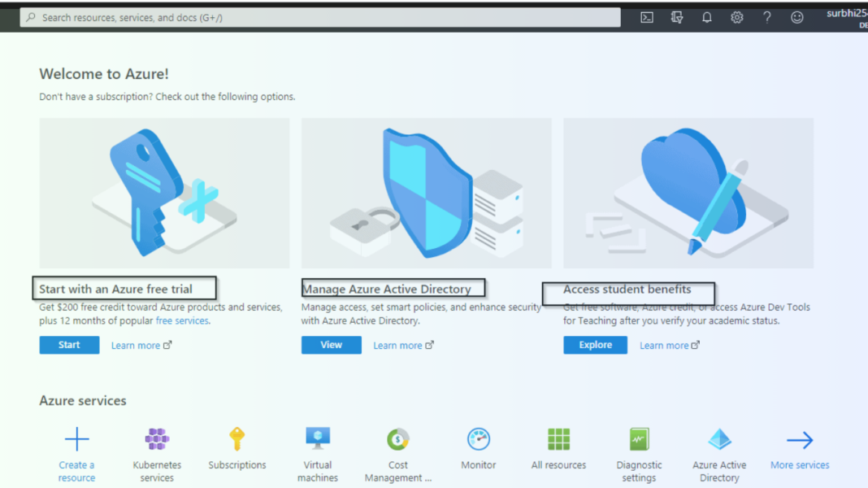Click the All resources label
Viewport: 868px width, 488px height.
[558, 464]
